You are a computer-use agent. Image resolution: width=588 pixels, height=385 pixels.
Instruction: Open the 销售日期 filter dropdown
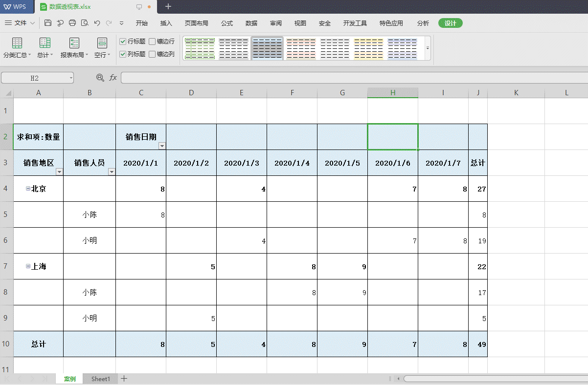pyautogui.click(x=162, y=146)
